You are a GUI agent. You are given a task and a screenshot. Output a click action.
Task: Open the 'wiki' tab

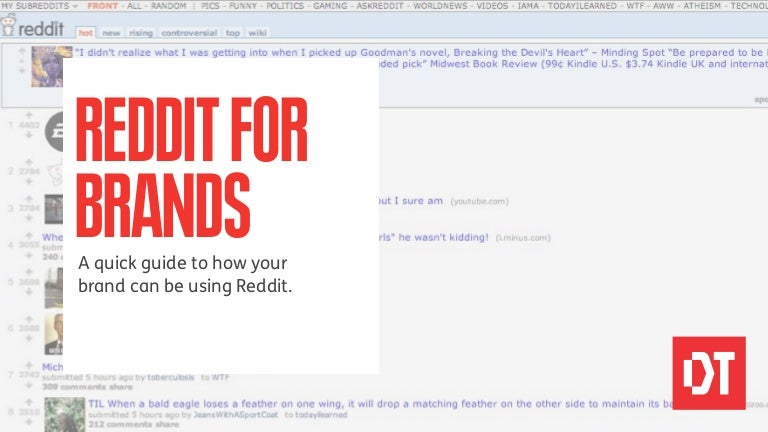[259, 33]
